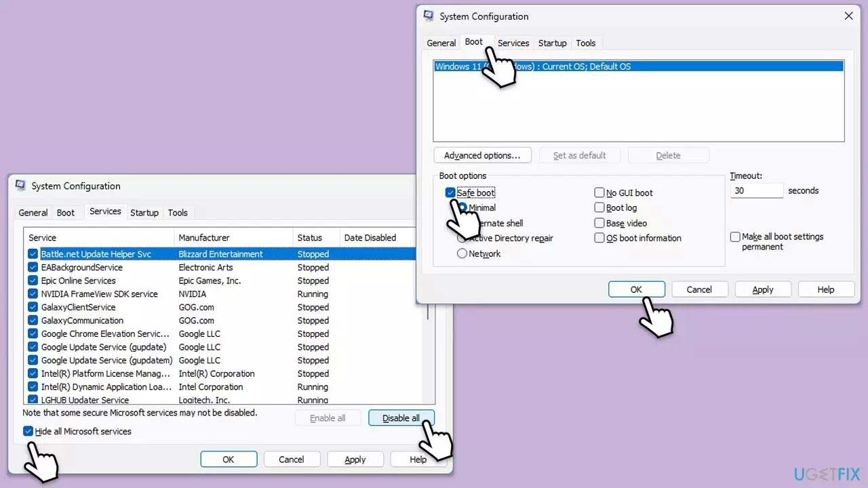Click Electronic Arts manufacturer cell
The width and height of the screenshot is (868, 488).
[205, 267]
